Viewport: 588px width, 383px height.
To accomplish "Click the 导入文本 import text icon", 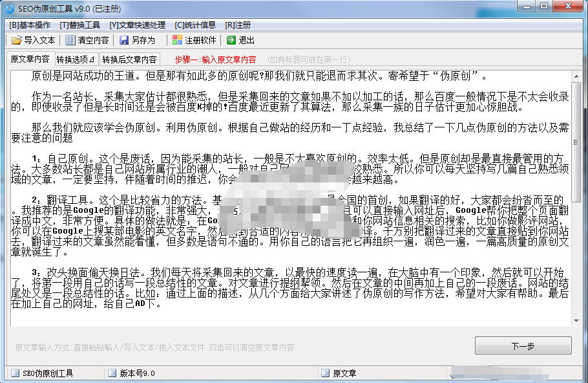I will (16, 40).
